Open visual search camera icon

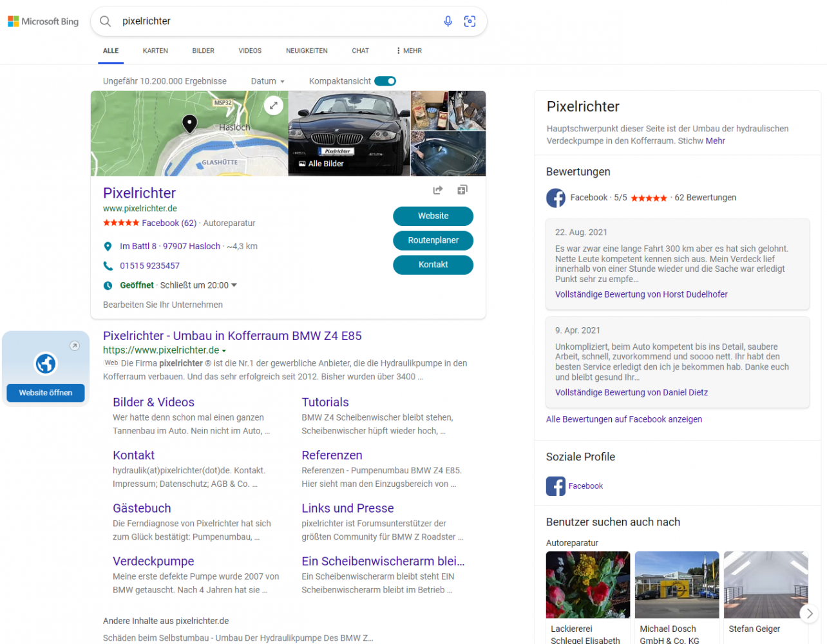(470, 21)
